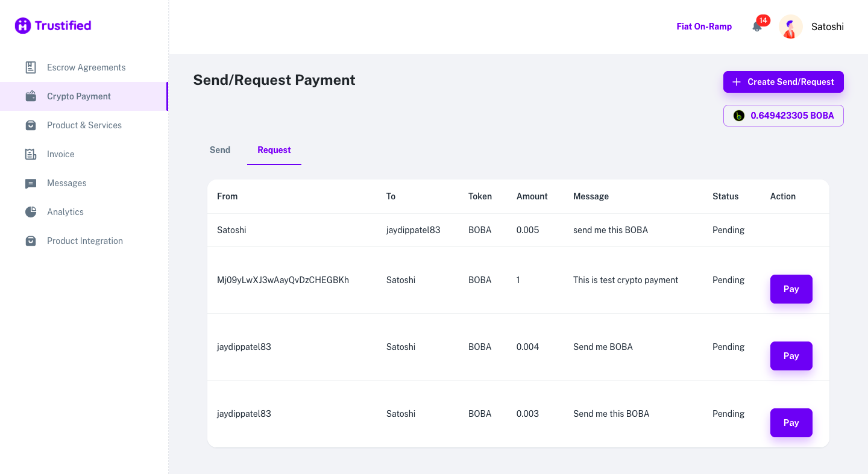This screenshot has width=868, height=474.
Task: Pay jaydippatel83's 0.004 BOBA request
Action: tap(791, 356)
